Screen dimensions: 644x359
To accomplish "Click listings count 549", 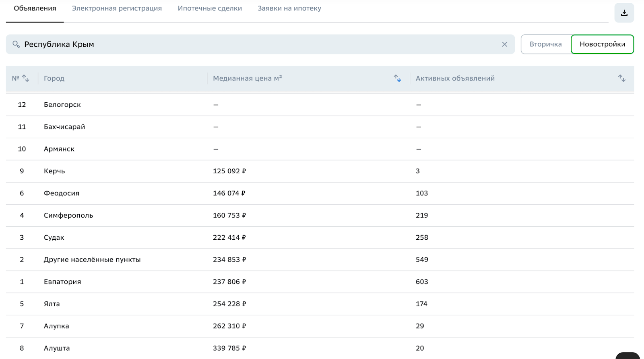I will tap(422, 260).
